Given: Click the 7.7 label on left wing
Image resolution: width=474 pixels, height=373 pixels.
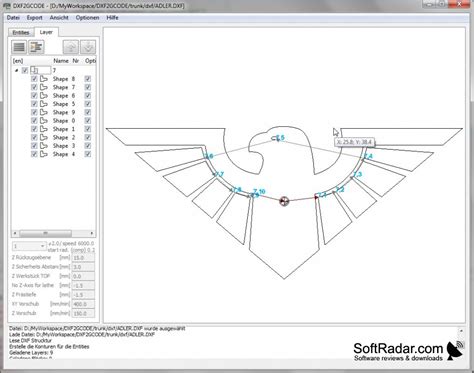Looking at the screenshot, I should click(219, 174).
